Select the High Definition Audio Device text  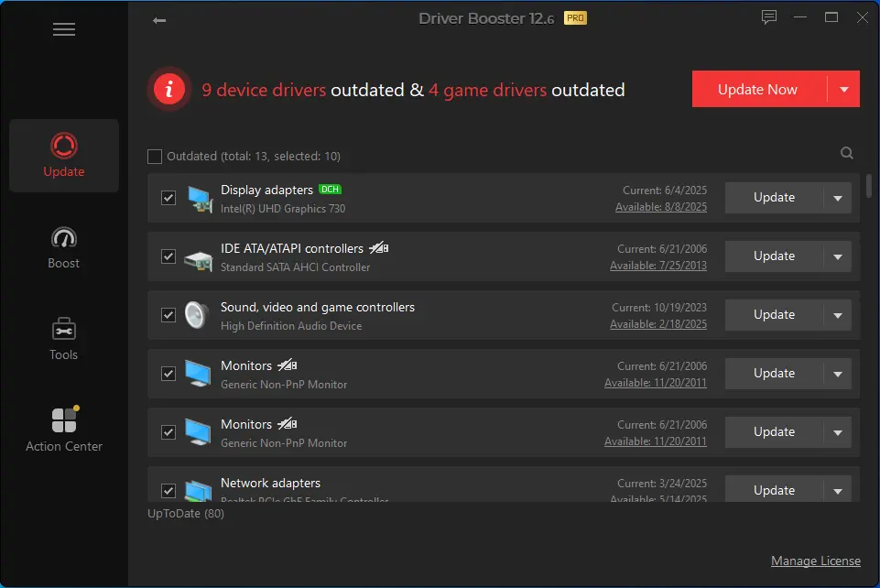pos(290,326)
